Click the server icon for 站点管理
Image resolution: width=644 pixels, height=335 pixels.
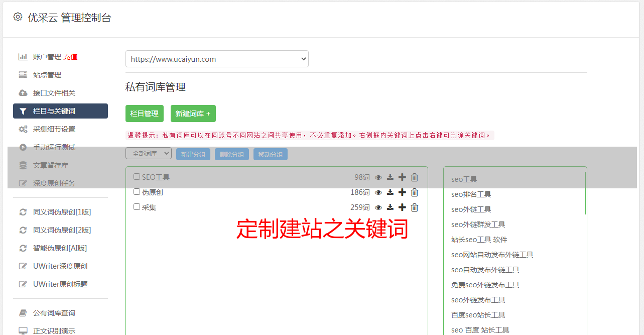(x=23, y=75)
